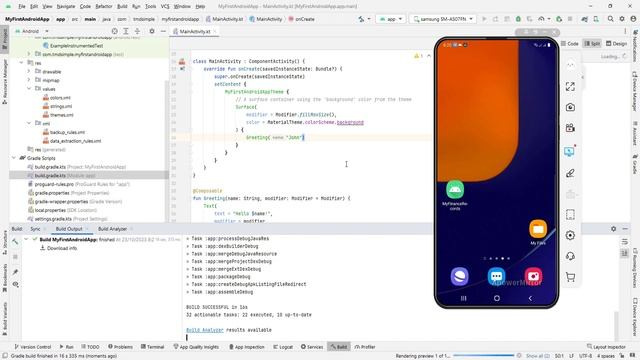Select the MainActivity.kt editor tab
Viewport: 640px width, 360px height.
[x=195, y=31]
